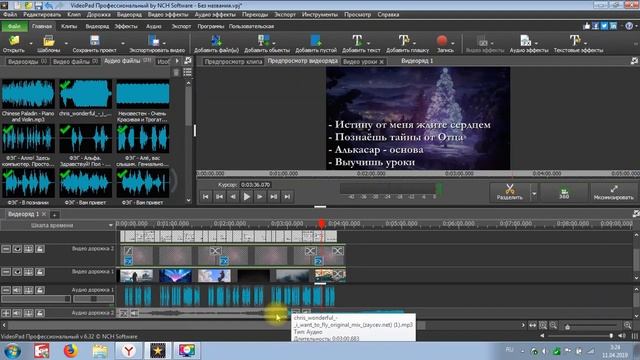Click the 360 video button

pos(564,192)
